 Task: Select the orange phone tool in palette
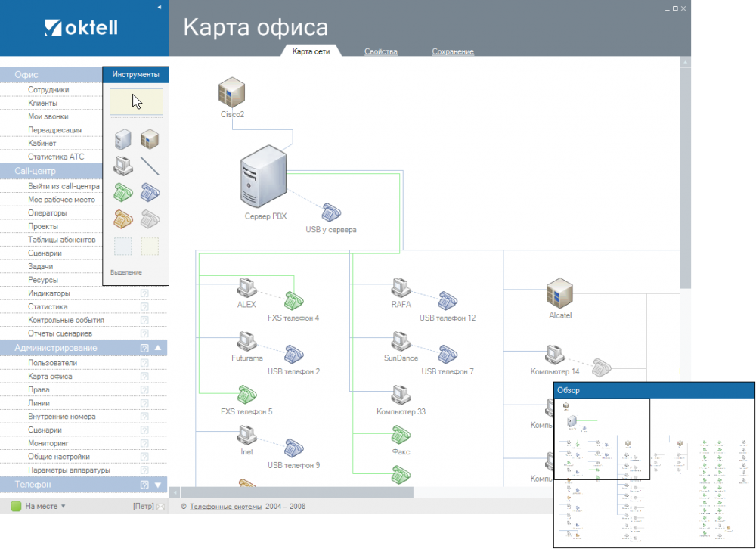pyautogui.click(x=122, y=219)
